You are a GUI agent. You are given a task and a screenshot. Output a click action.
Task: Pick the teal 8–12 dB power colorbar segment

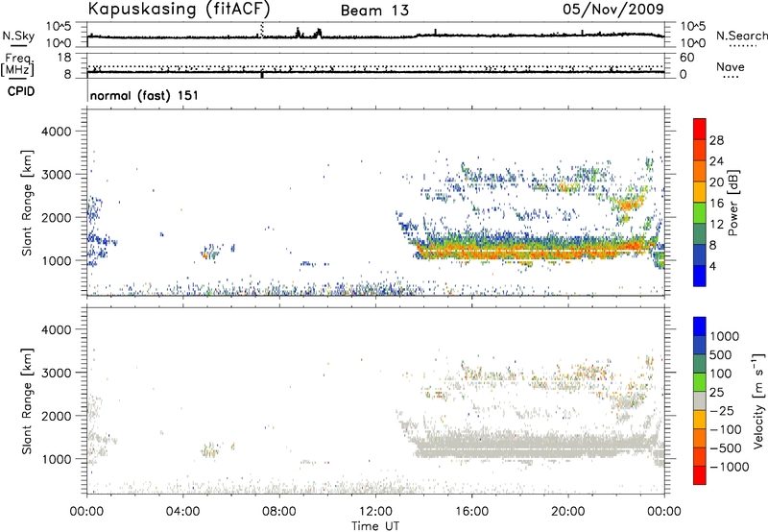pos(700,233)
